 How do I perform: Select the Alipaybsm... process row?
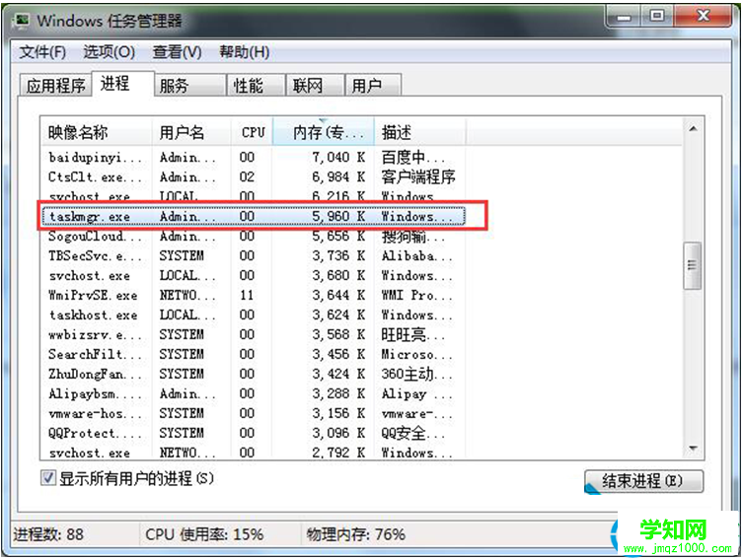254,393
